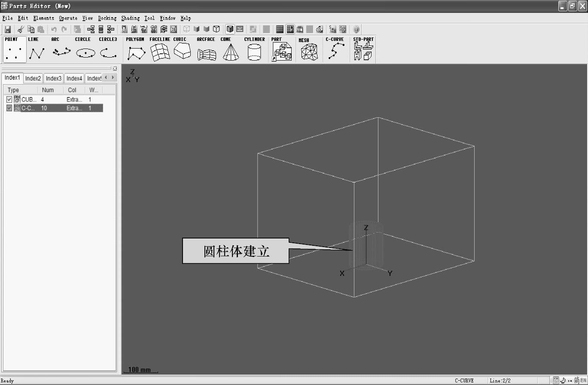Select the PART element tool
Screen dimensions: 588x385
click(x=282, y=49)
